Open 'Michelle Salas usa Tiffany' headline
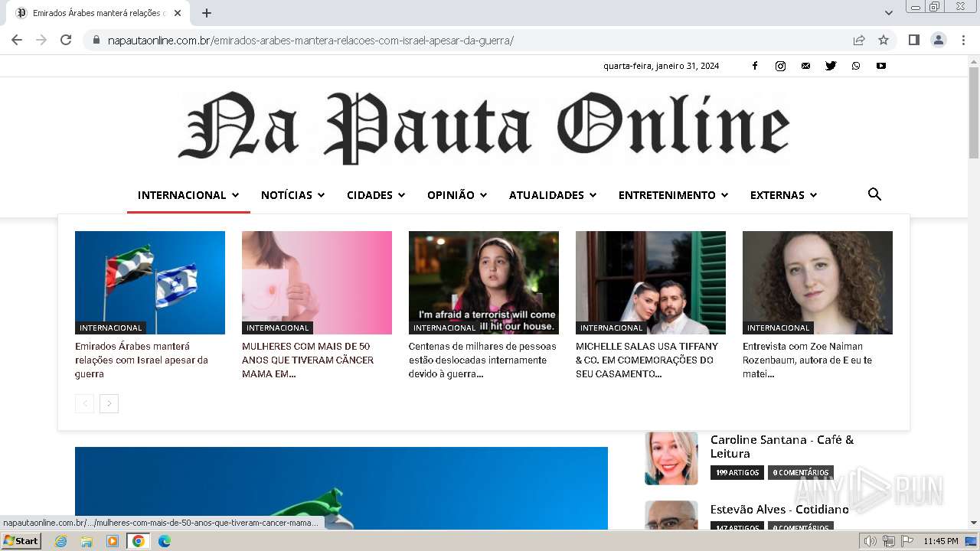Screen dimensions: 980x551 pyautogui.click(x=647, y=360)
